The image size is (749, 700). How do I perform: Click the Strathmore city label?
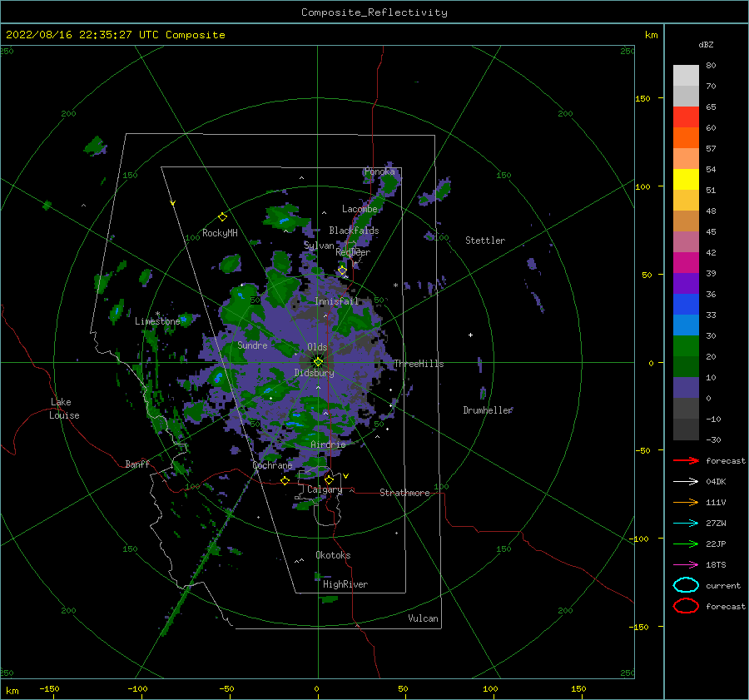[404, 493]
